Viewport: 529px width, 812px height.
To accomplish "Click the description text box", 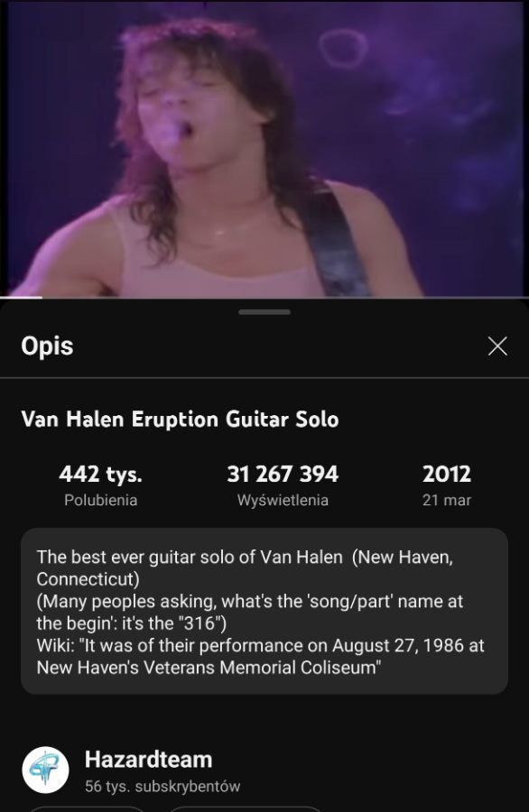I will coord(264,611).
